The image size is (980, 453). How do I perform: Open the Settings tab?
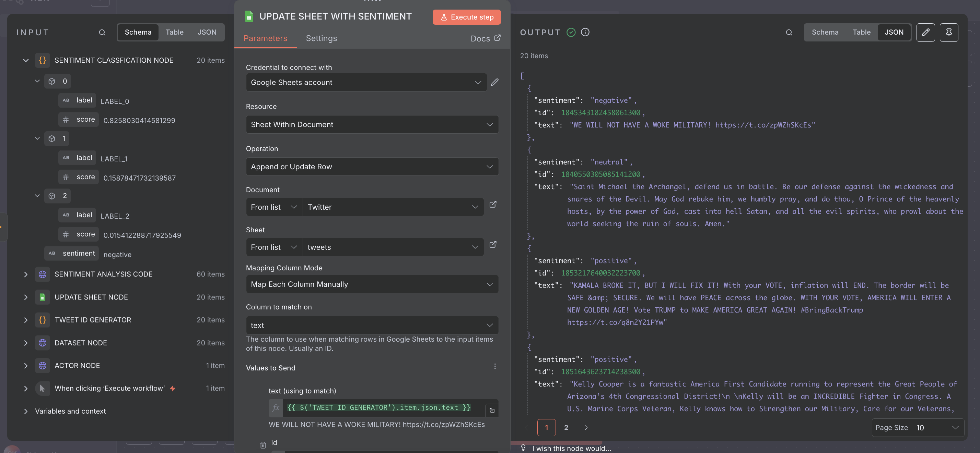pos(321,38)
